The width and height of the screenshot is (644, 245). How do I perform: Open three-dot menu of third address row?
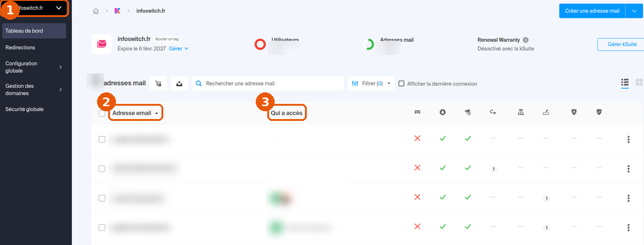pos(628,198)
